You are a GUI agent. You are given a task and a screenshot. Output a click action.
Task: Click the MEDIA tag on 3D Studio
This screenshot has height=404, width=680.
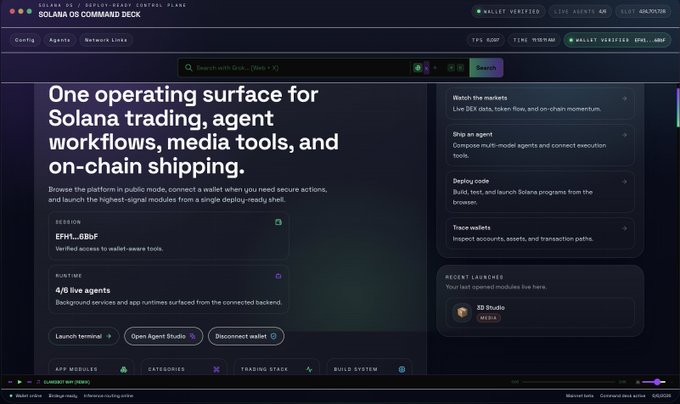tap(488, 318)
